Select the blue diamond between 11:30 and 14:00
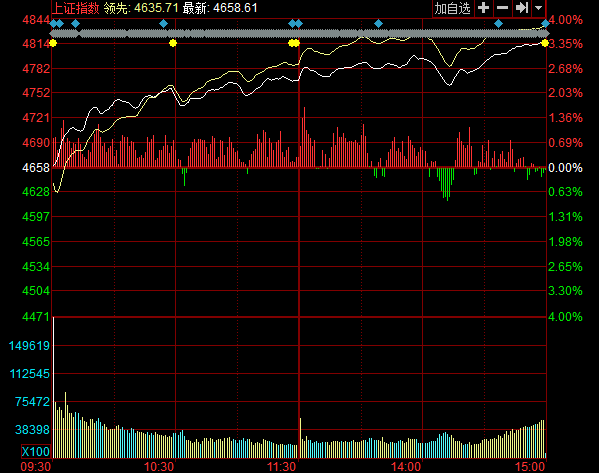This screenshot has height=473, width=599. (378, 24)
